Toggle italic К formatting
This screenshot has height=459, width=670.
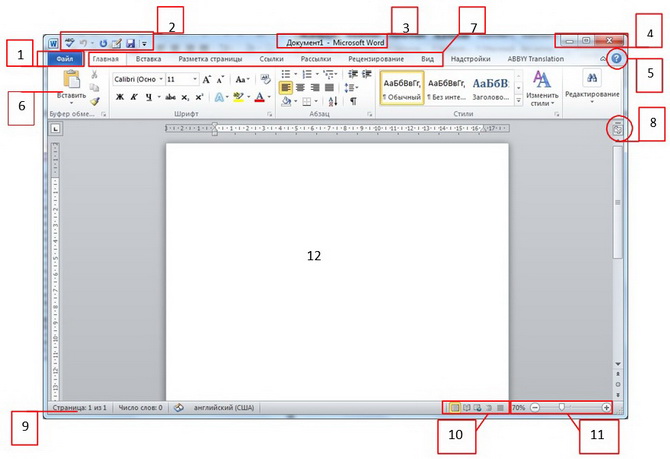click(x=133, y=97)
